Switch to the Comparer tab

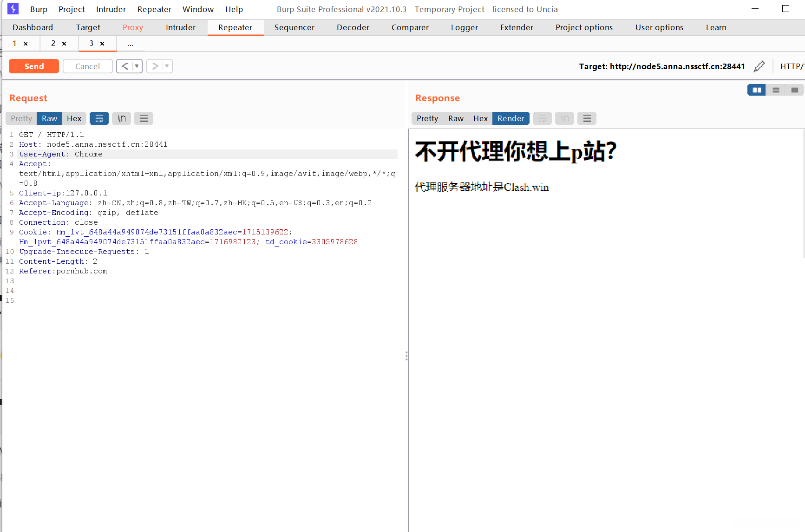pyautogui.click(x=410, y=27)
